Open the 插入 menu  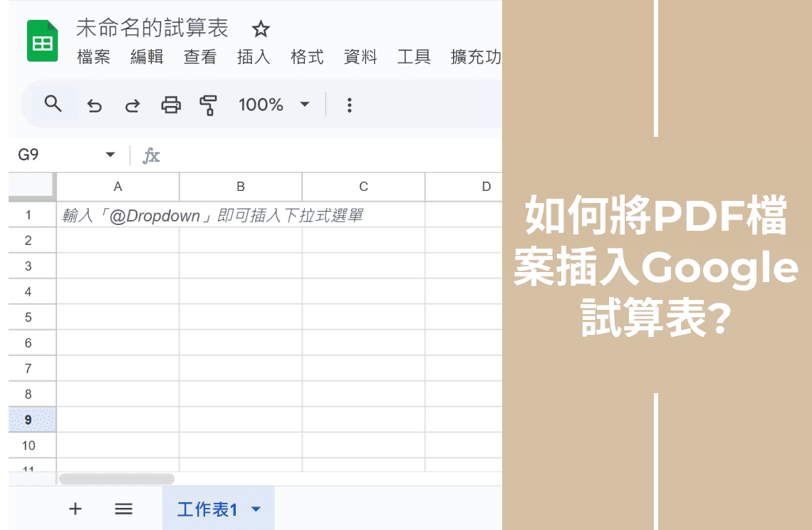click(254, 57)
